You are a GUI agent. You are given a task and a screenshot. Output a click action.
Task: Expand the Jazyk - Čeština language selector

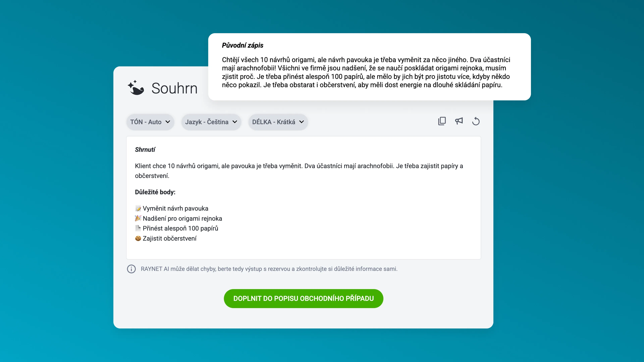211,122
